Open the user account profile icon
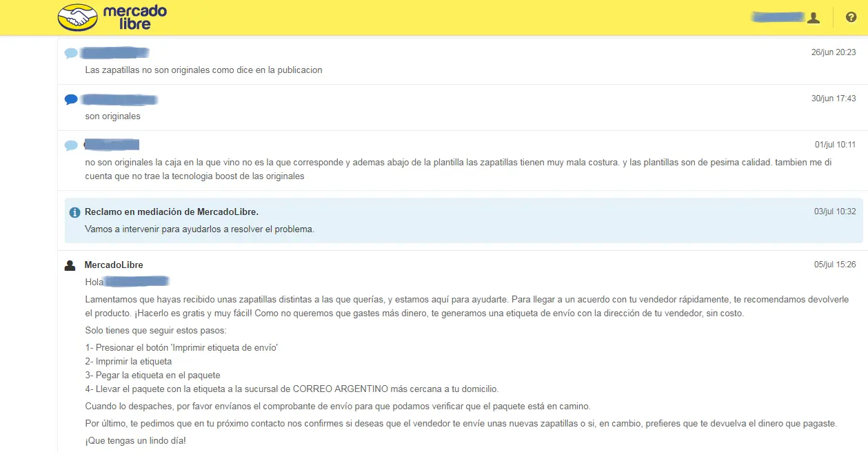Image resolution: width=868 pixels, height=452 pixels. click(814, 17)
